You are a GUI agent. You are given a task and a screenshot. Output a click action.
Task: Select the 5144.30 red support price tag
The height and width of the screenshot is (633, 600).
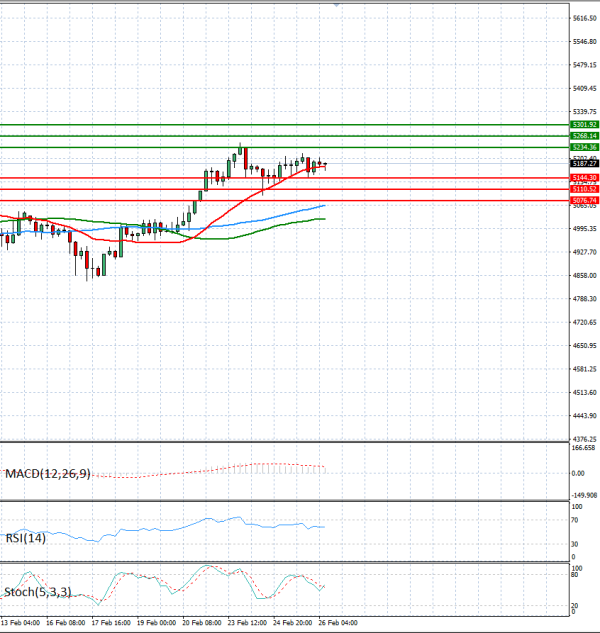pyautogui.click(x=585, y=177)
